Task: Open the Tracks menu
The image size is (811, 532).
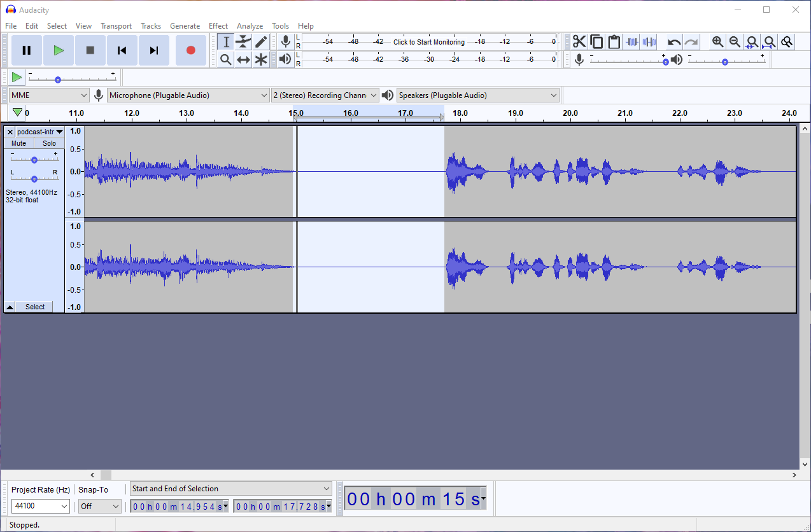Action: coord(151,26)
